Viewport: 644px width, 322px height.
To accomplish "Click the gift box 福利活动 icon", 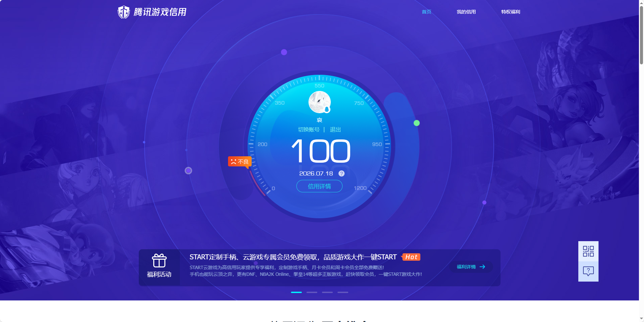I will pyautogui.click(x=159, y=261).
